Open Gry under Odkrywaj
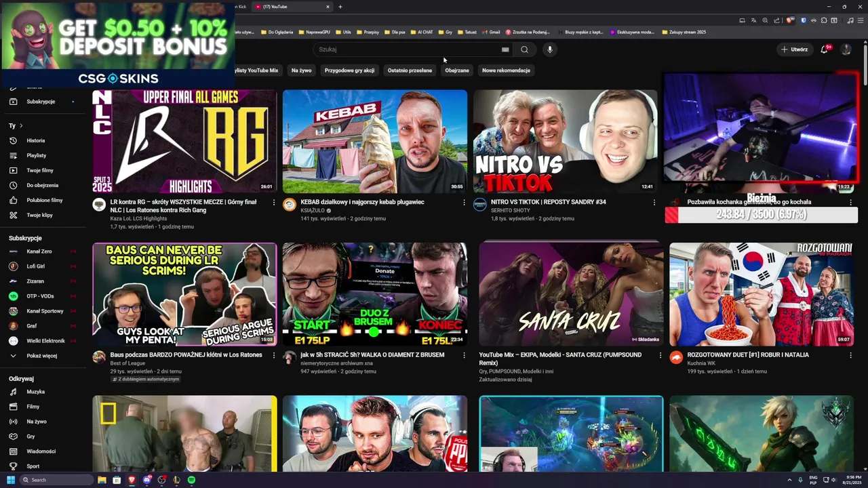 (x=31, y=436)
